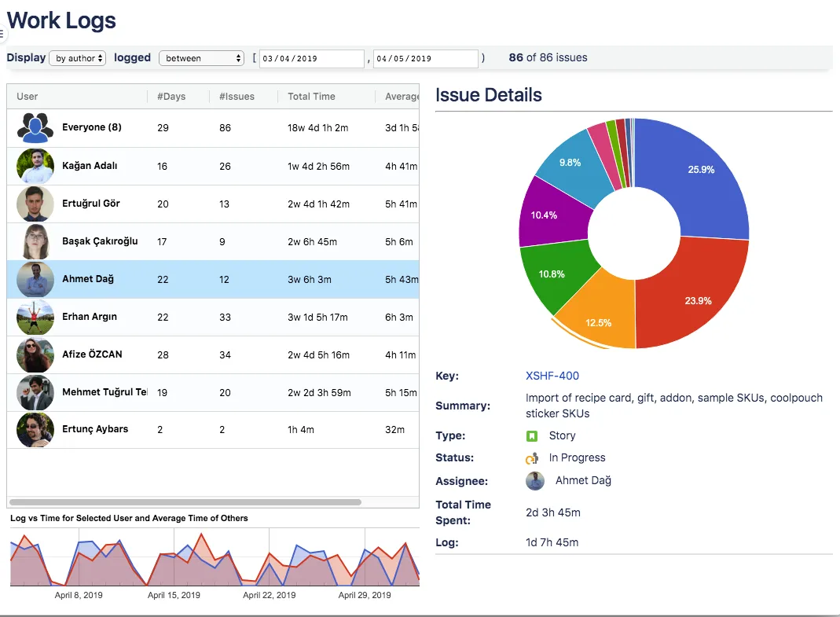840x617 pixels.
Task: Click the green Story type icon
Action: 531,435
